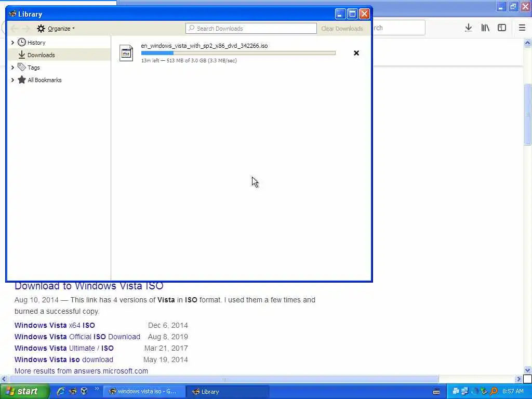
Task: Click the keyboard icon on the taskbar
Action: pos(436,392)
